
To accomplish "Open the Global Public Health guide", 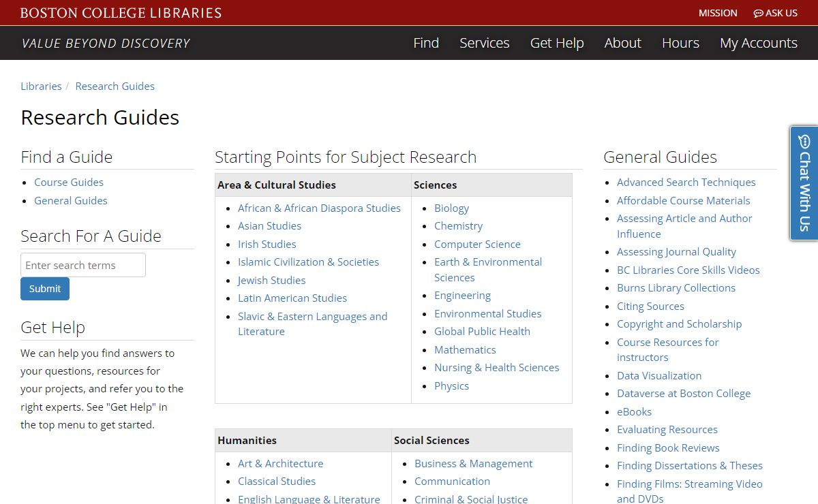I will click(x=482, y=331).
